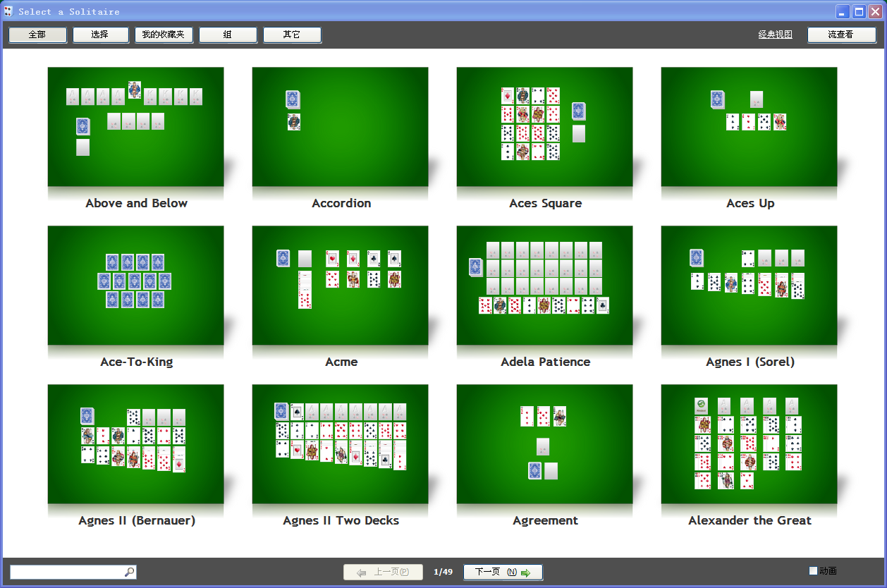Click the magnifier search icon
Screen dimensions: 887x588
[129, 572]
